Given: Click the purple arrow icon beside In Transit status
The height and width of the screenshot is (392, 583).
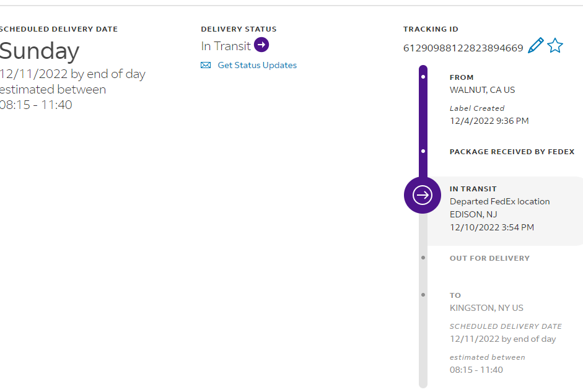Looking at the screenshot, I should (x=261, y=45).
